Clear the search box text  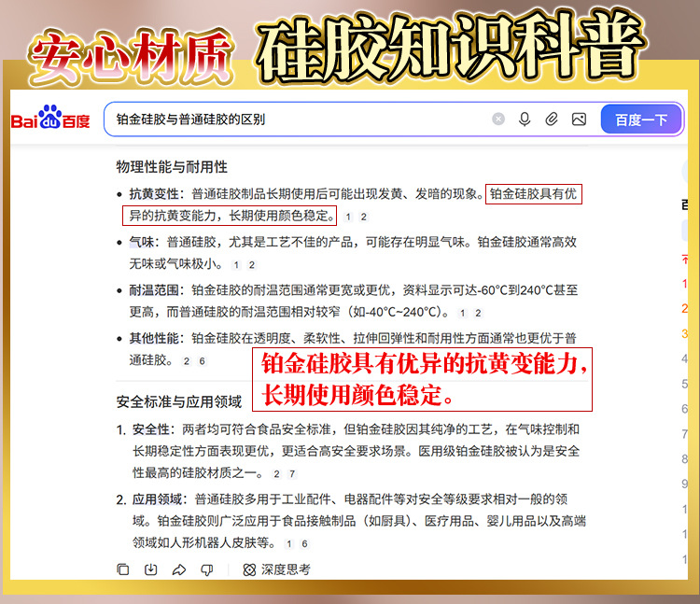tap(498, 119)
